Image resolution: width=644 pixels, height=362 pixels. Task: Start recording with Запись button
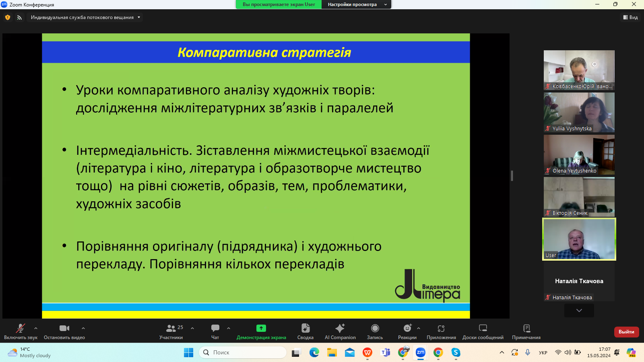coord(375,331)
